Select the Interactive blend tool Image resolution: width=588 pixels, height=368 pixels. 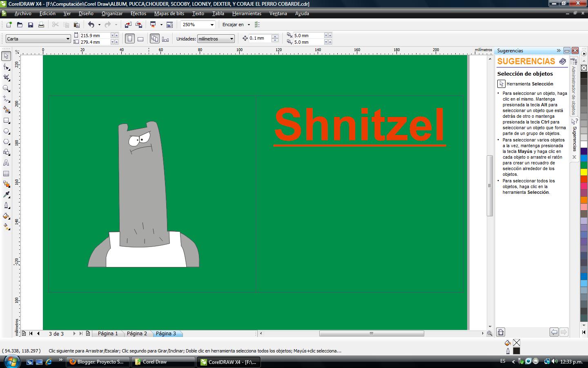click(x=6, y=184)
